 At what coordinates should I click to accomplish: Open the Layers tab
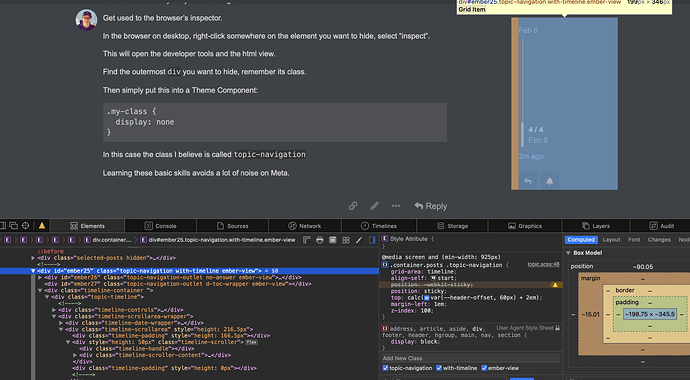pyautogui.click(x=596, y=226)
